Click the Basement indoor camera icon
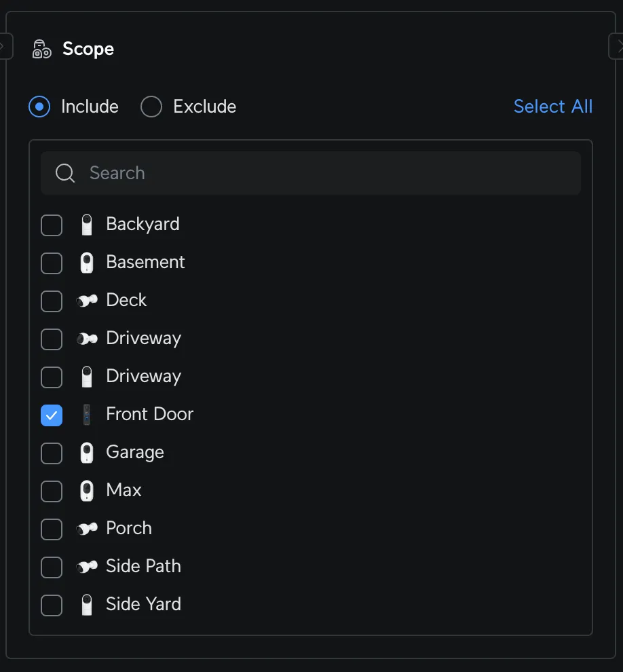The height and width of the screenshot is (672, 623). pos(87,263)
